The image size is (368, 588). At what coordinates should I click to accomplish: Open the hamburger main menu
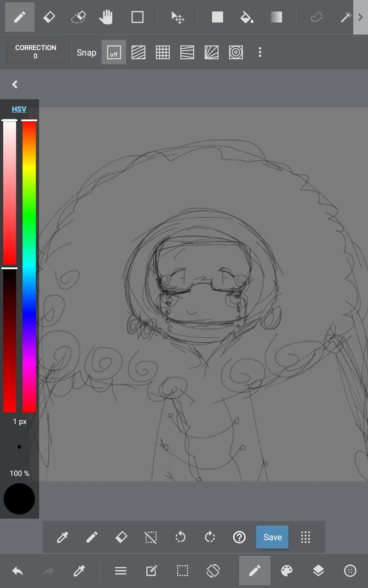[121, 571]
